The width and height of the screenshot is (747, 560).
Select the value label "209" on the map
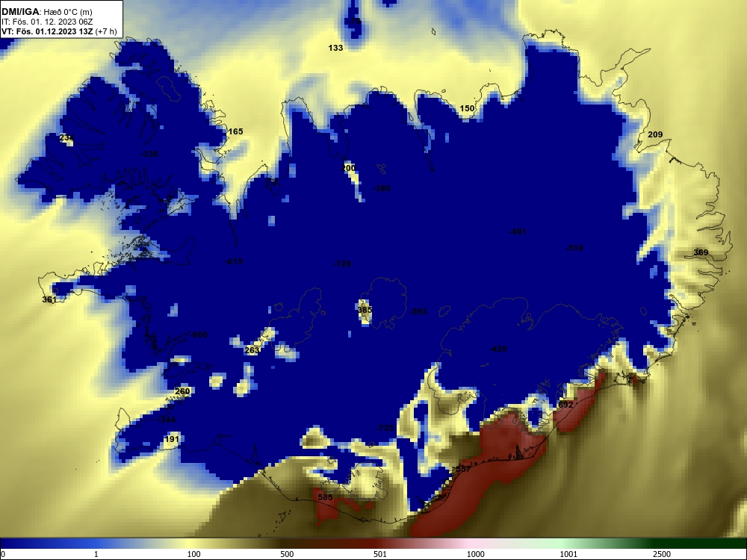point(655,134)
